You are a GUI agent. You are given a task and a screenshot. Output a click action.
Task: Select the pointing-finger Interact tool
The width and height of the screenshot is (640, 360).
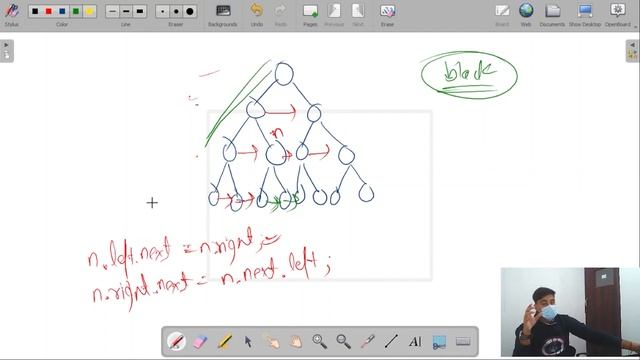272,341
